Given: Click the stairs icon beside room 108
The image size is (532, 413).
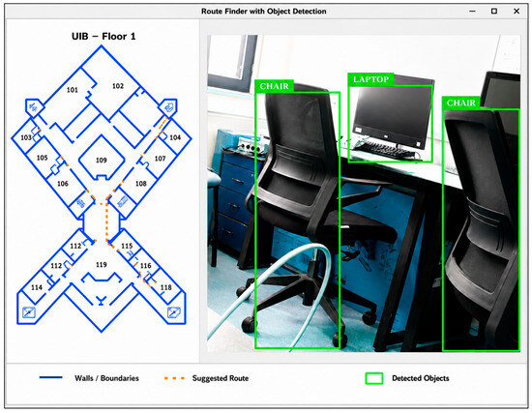Looking at the screenshot, I should [123, 202].
